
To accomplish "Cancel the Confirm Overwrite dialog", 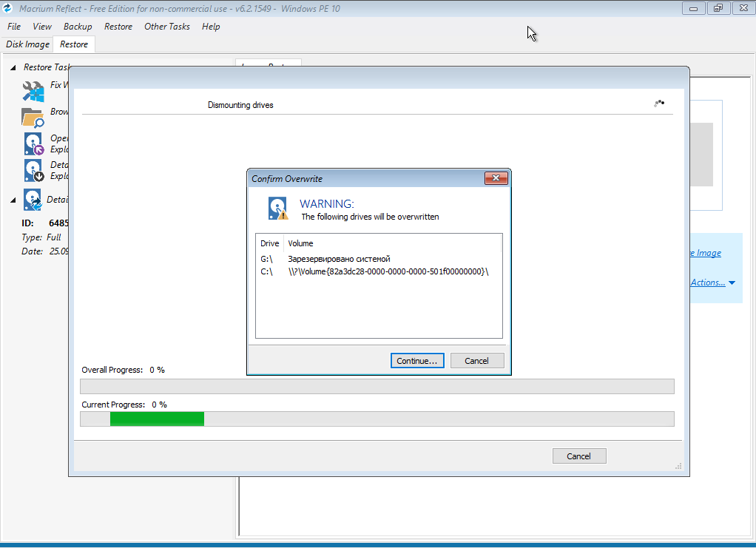I will tap(477, 360).
